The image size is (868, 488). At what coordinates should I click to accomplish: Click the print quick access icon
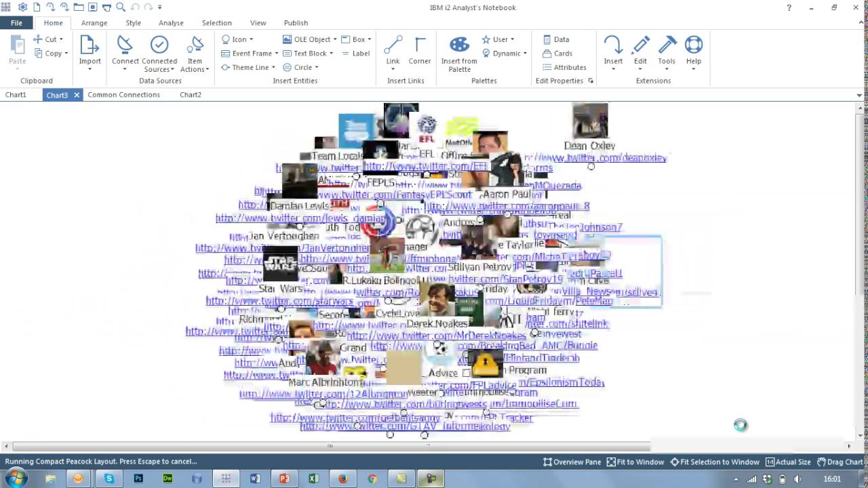[106, 7]
